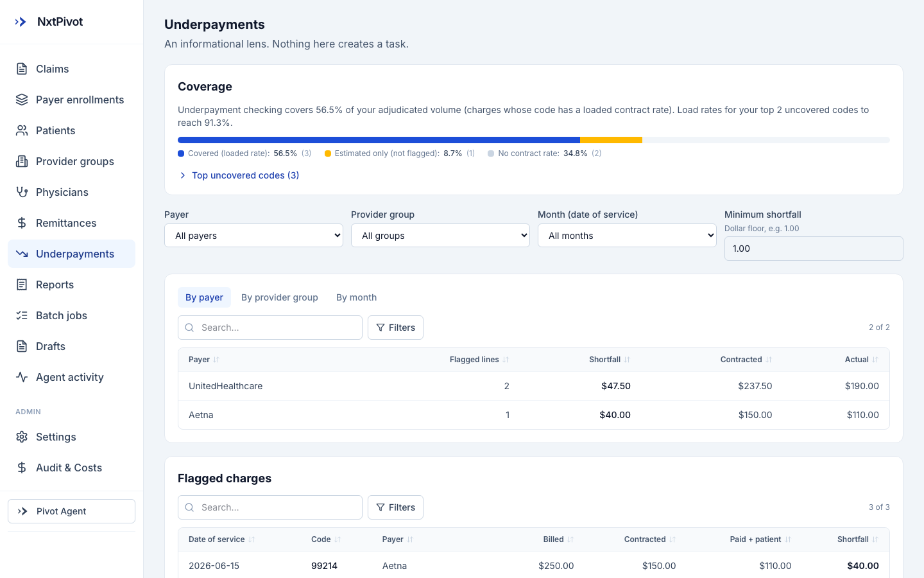Click the Payer enrollments layers icon

[22, 100]
